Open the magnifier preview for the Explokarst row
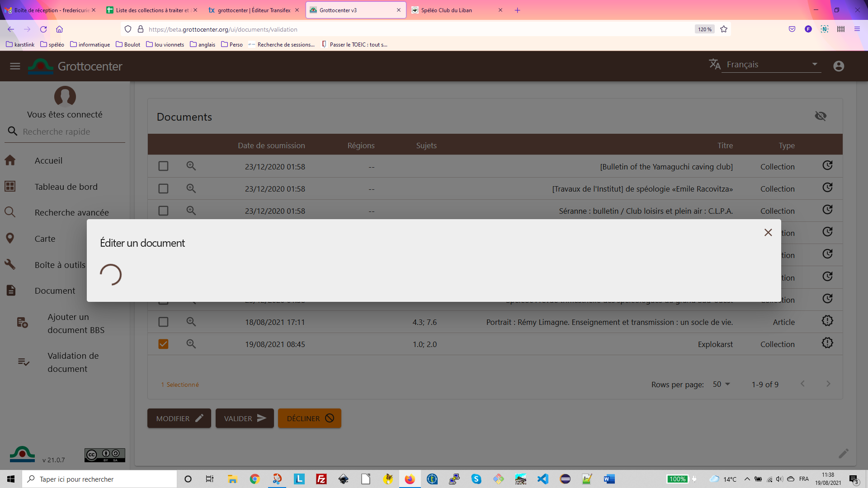The width and height of the screenshot is (868, 488). (191, 344)
